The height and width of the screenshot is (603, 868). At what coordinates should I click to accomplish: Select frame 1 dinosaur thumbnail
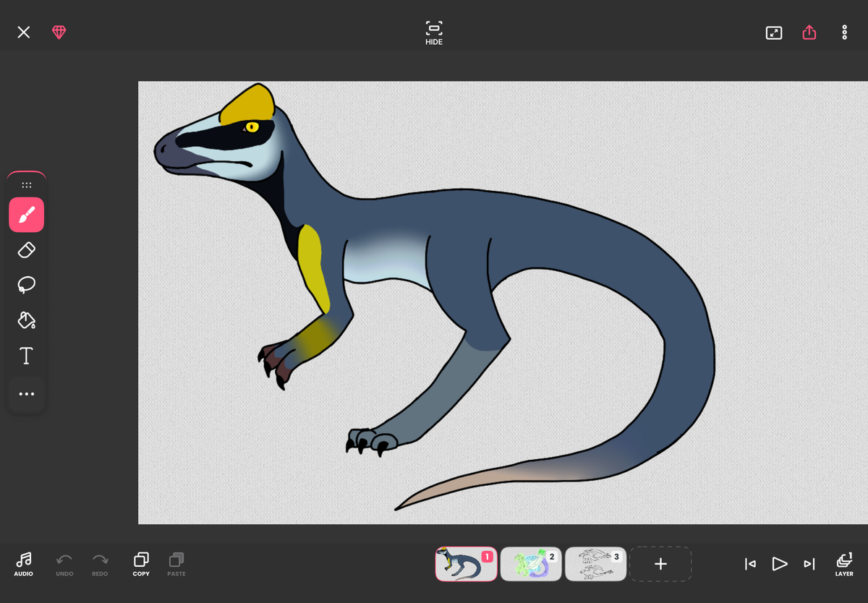[x=466, y=564]
